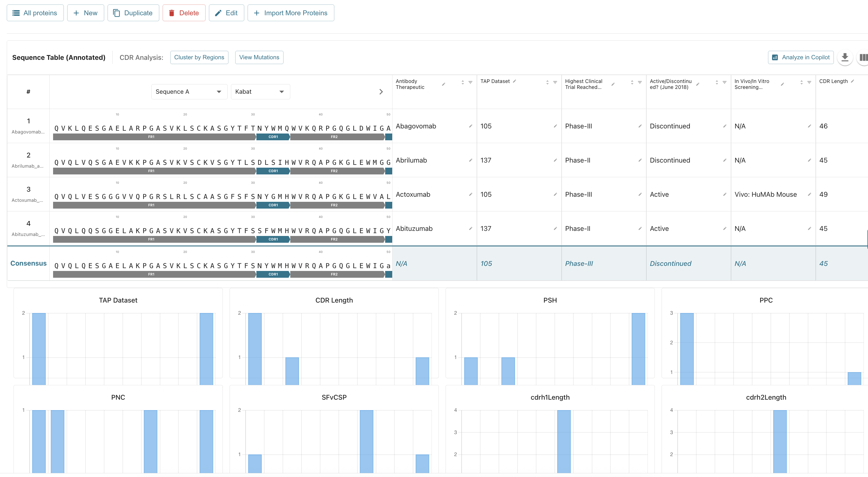Edit the In Vivo/In Vitro header

point(782,84)
